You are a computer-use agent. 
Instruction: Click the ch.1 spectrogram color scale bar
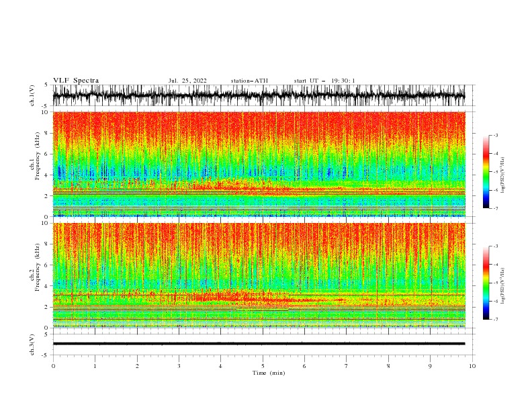pyautogui.click(x=486, y=172)
